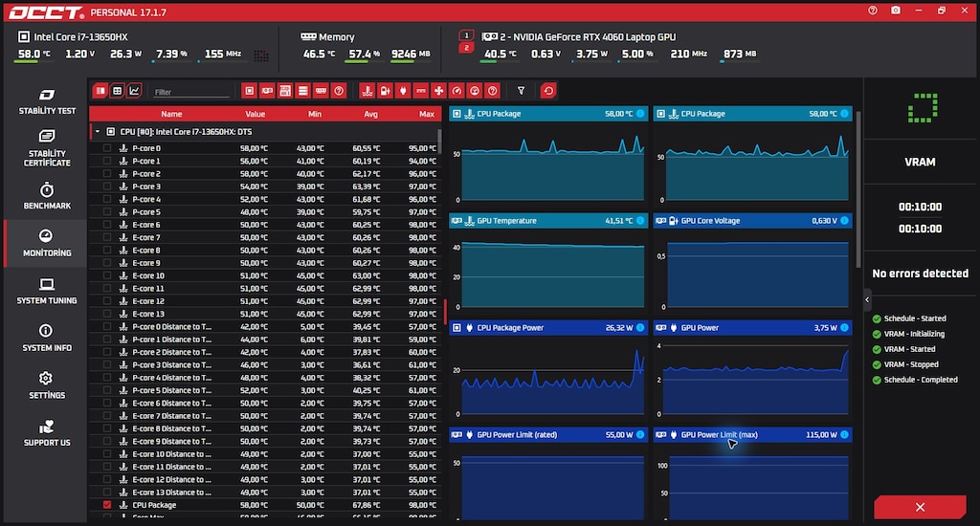
Task: Sort table by Max column
Action: tap(427, 114)
